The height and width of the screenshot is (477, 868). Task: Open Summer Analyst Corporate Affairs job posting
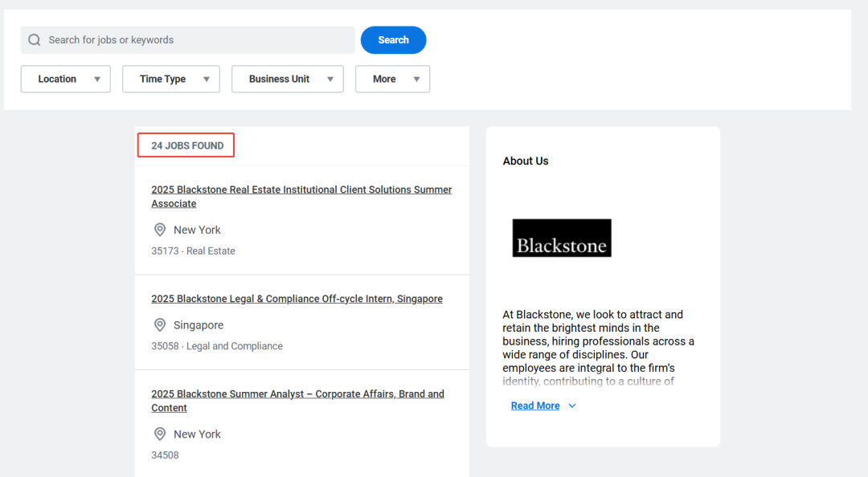[298, 401]
